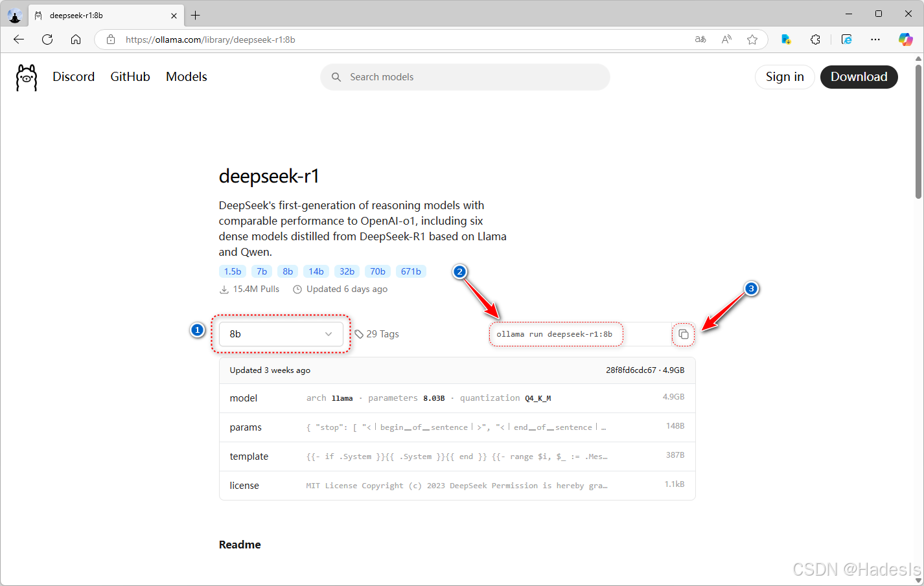Screen dimensions: 924x586
Task: Click the Ollama llama logo
Action: (x=27, y=77)
